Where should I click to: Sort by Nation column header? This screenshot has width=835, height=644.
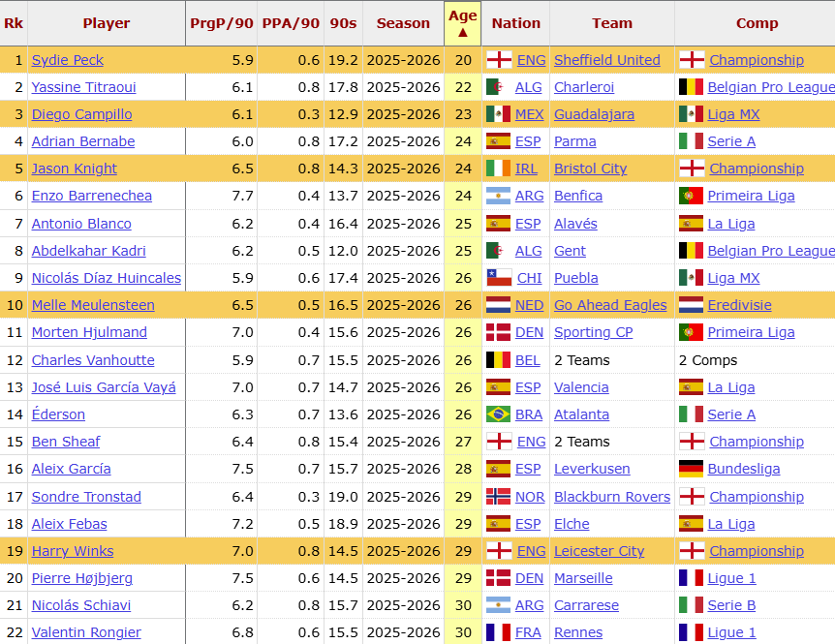pos(516,23)
